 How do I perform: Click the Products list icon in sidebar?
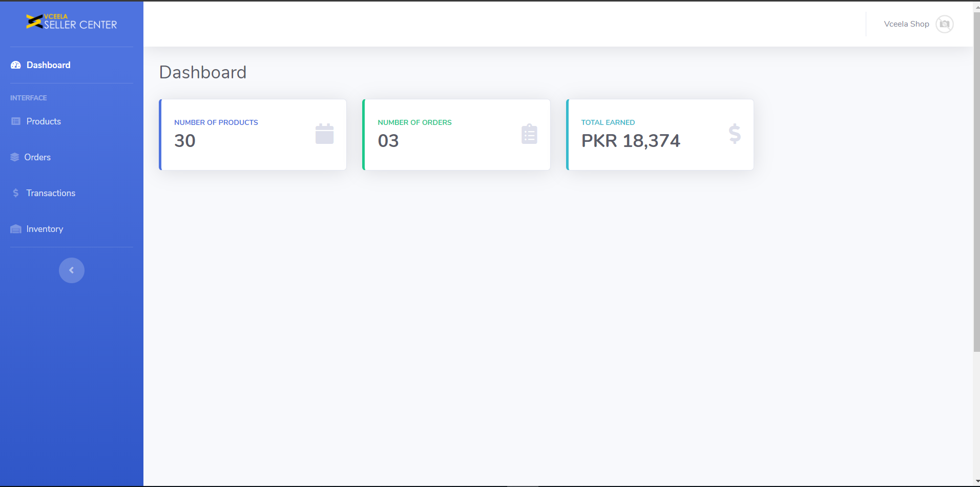click(16, 121)
